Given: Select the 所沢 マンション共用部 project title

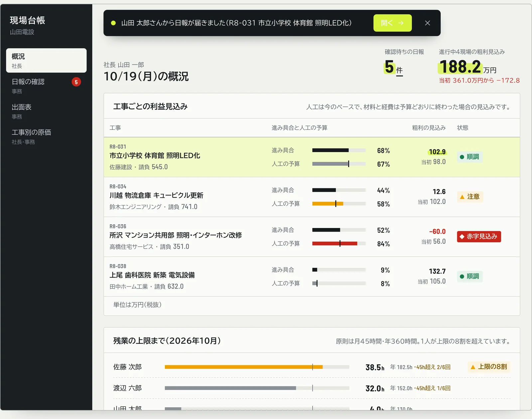Looking at the screenshot, I should tap(176, 235).
